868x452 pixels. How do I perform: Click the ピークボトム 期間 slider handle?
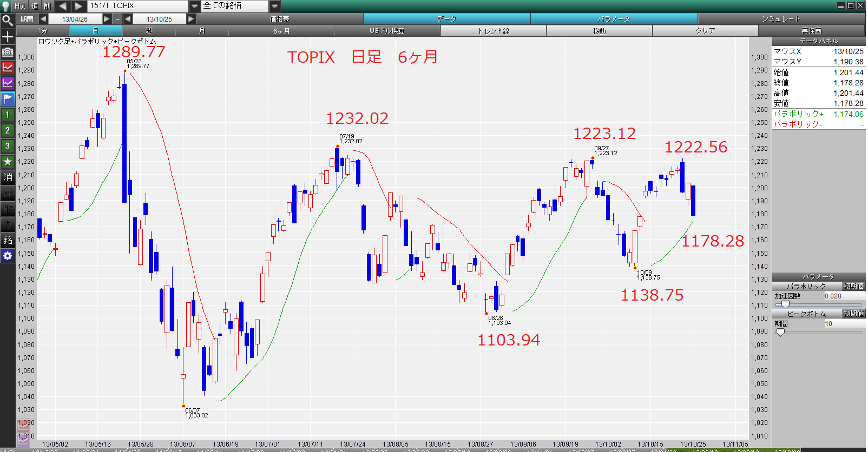pos(780,333)
